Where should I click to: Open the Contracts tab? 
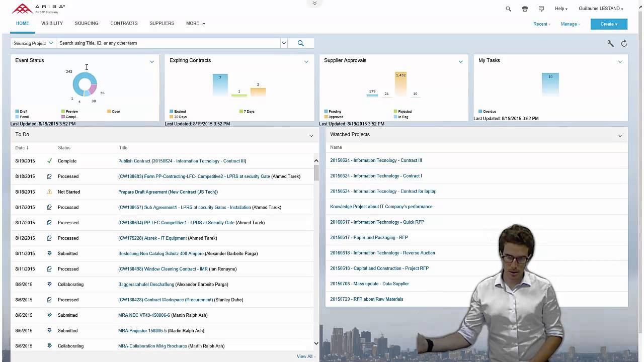click(124, 23)
